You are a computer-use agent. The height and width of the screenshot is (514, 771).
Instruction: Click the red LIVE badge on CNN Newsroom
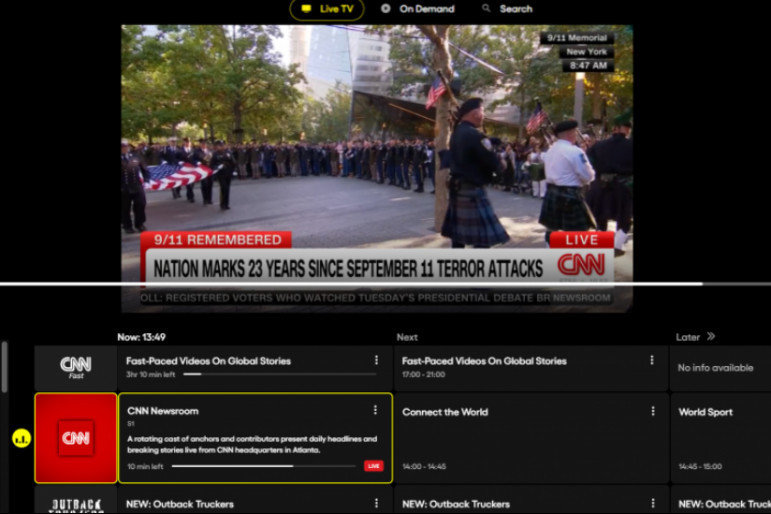click(373, 466)
